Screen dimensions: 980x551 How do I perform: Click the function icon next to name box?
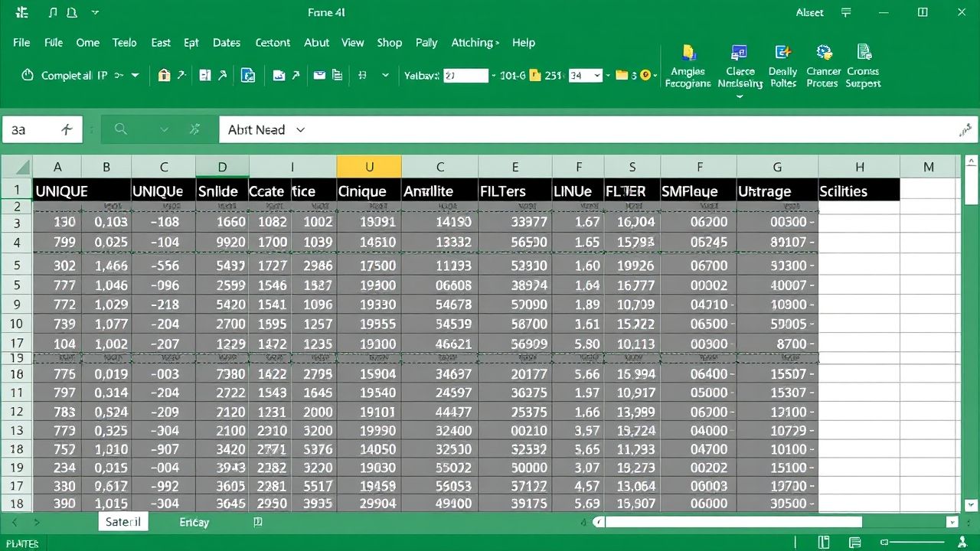[x=67, y=130]
